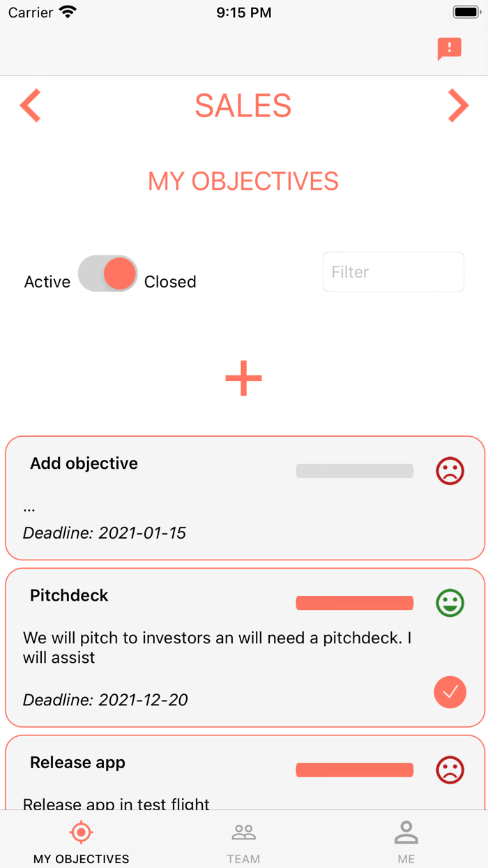Add a new objective with plus icon
The width and height of the screenshot is (488, 868).
point(243,378)
